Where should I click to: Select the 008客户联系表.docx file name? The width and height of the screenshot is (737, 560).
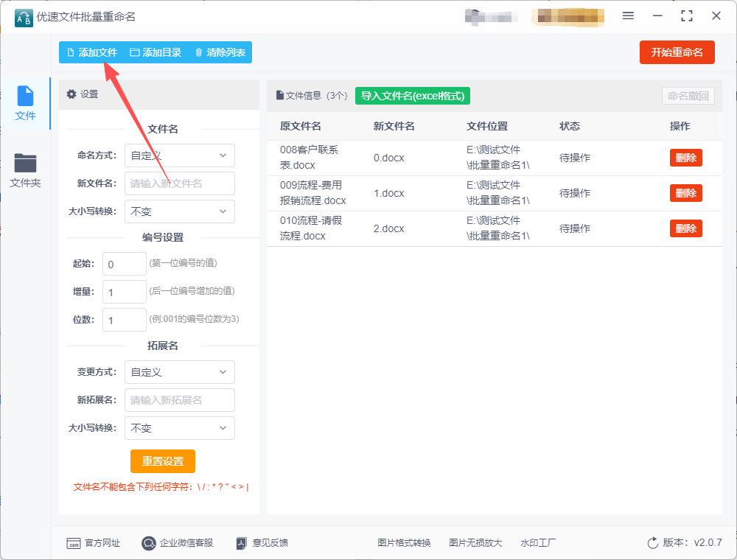pyautogui.click(x=310, y=158)
